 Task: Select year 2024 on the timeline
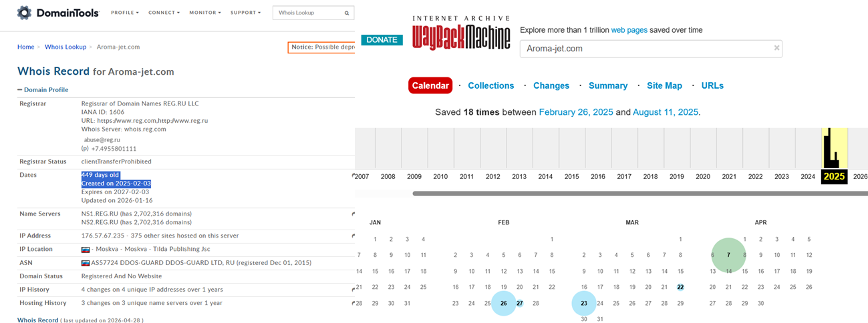808,177
